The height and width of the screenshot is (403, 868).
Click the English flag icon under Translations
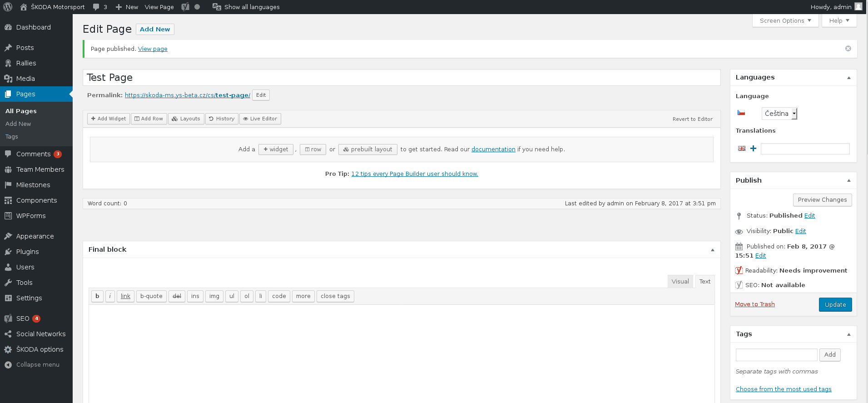tap(742, 149)
